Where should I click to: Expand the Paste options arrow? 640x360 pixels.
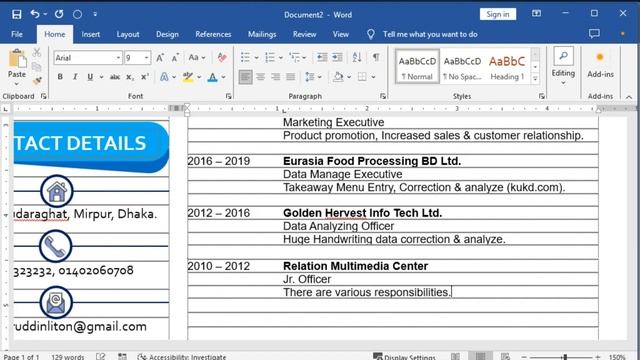pyautogui.click(x=17, y=84)
